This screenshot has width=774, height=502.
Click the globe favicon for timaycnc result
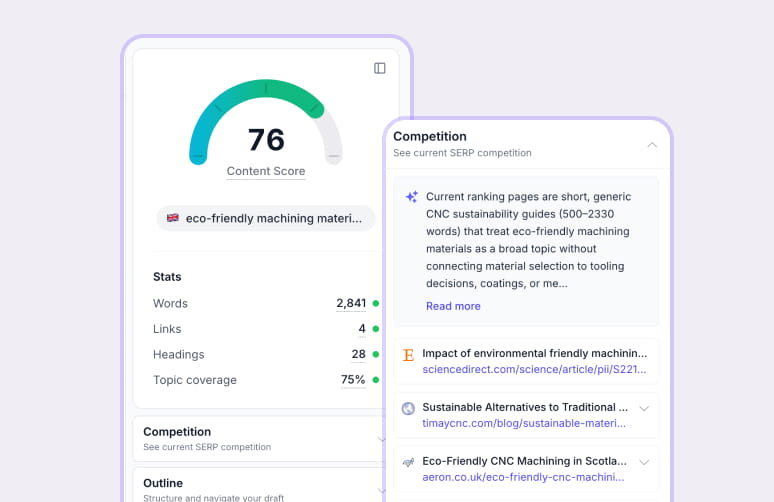point(408,409)
